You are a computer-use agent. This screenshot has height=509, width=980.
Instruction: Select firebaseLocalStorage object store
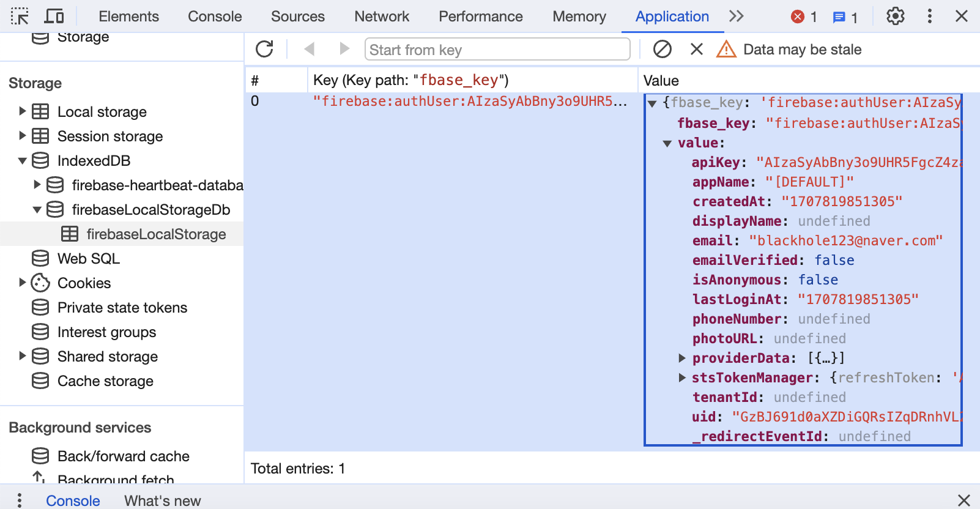[x=156, y=234]
